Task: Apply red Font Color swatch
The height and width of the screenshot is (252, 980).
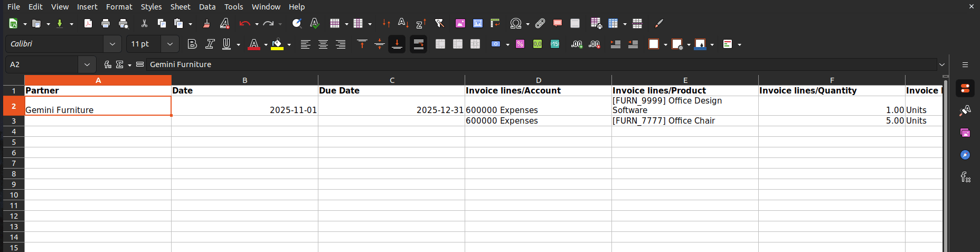Action: click(x=254, y=44)
